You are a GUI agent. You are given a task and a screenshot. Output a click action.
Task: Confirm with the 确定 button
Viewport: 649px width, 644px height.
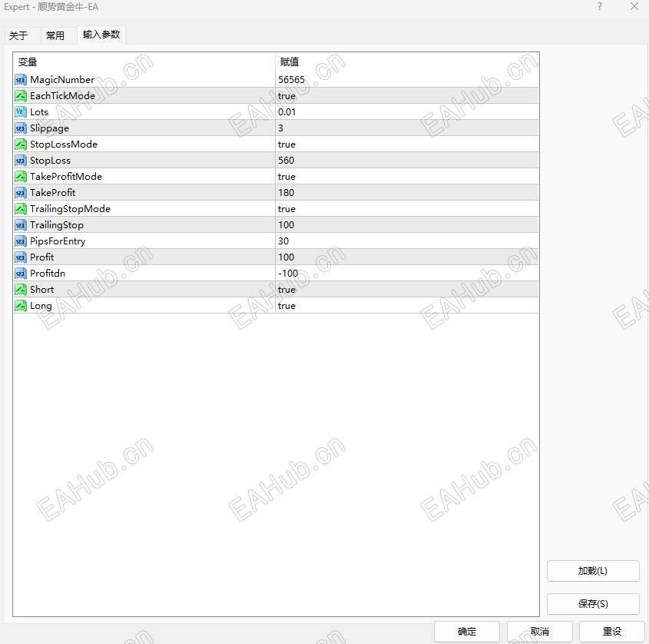(x=467, y=632)
